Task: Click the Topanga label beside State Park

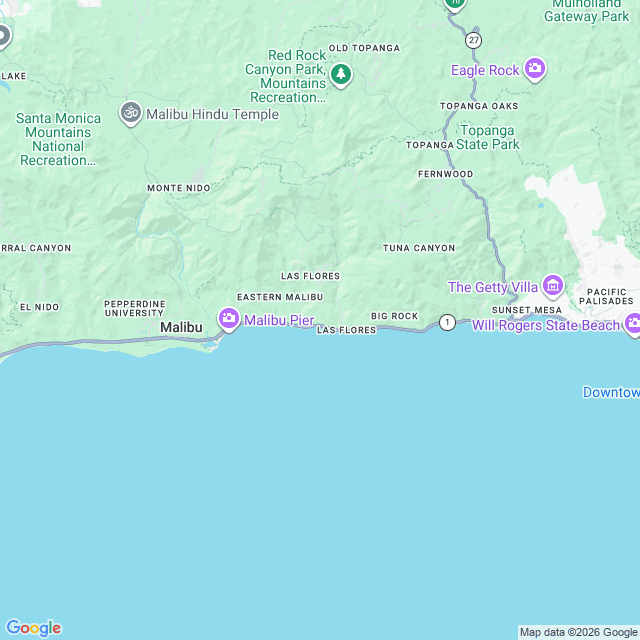Action: click(x=430, y=145)
